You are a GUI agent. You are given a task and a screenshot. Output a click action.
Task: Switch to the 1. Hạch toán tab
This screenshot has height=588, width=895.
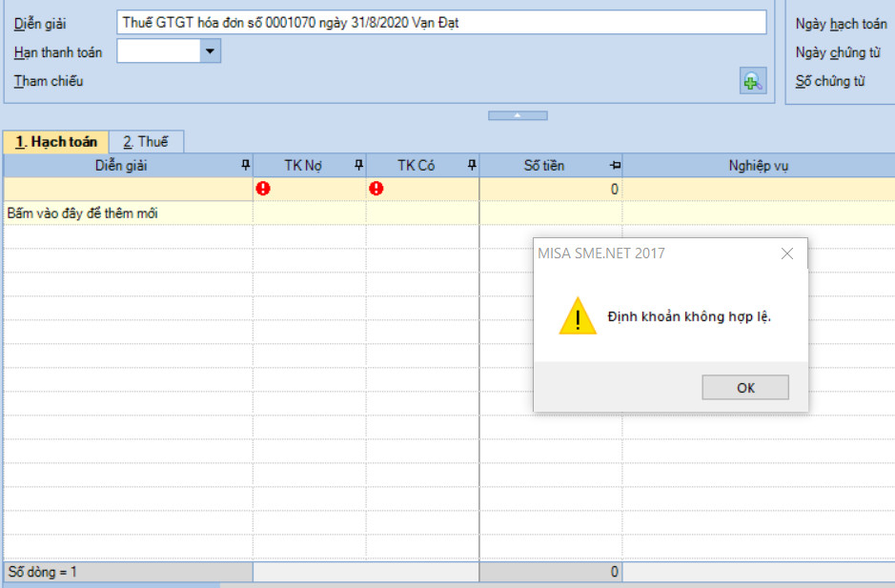pos(56,142)
